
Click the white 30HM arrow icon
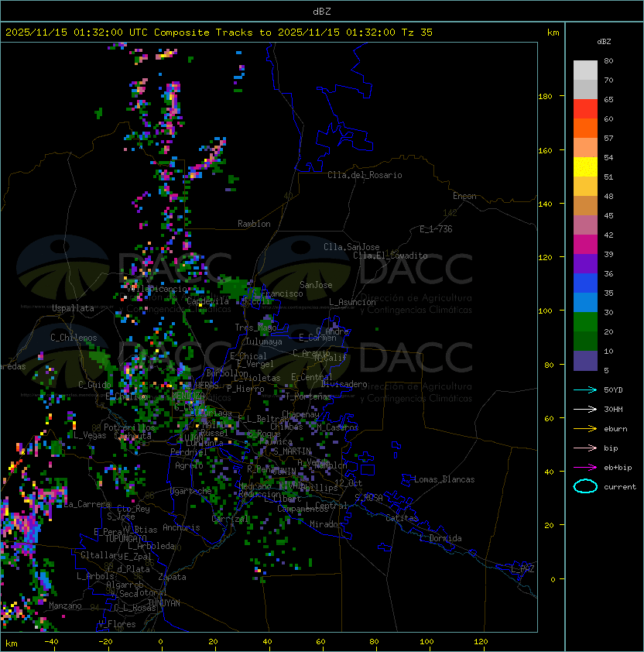585,409
